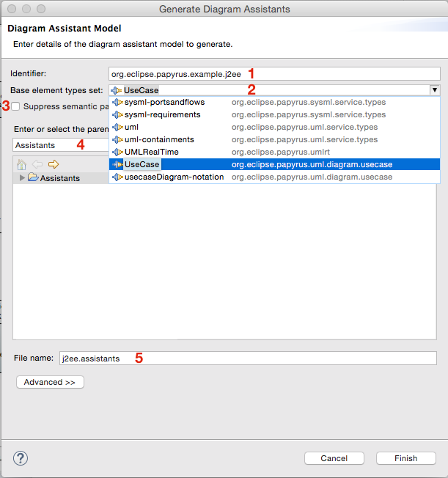Toggle the Suppress semantic checkbox

(15, 106)
